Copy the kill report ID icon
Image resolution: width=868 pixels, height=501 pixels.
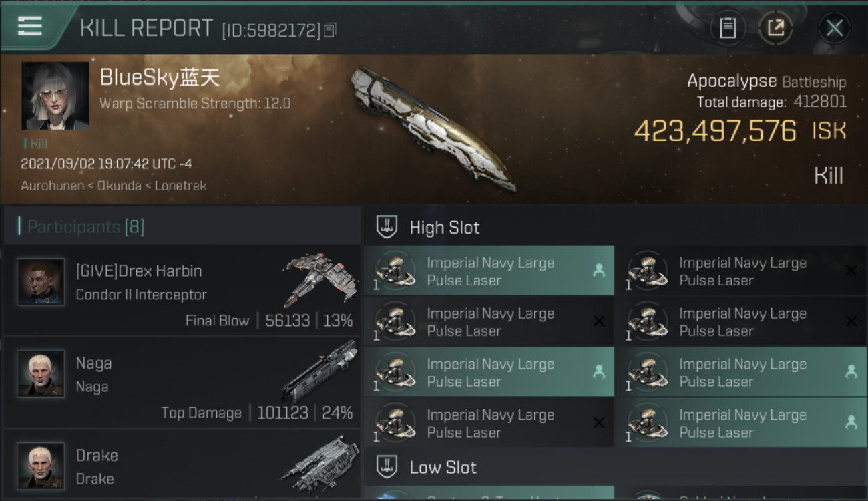[x=330, y=30]
